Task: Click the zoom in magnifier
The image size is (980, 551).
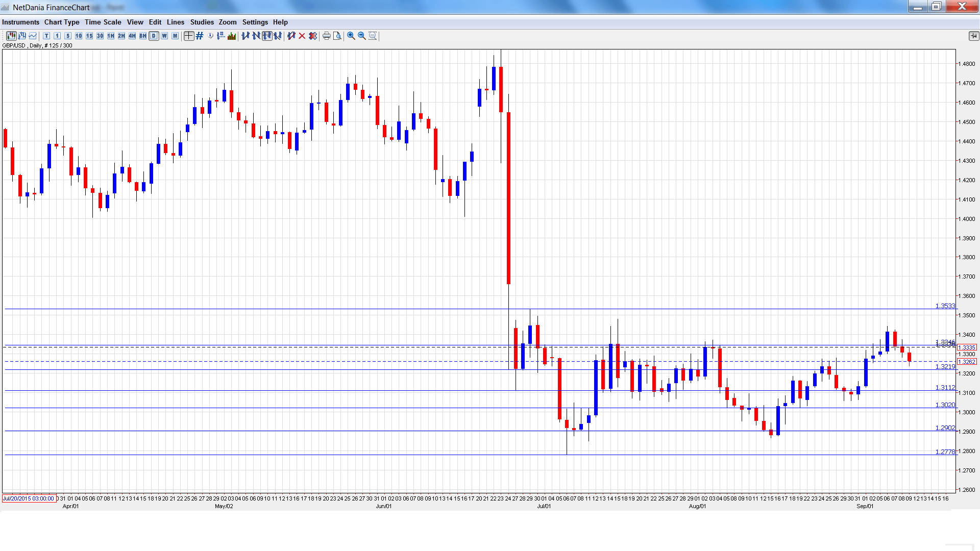Action: 351,36
